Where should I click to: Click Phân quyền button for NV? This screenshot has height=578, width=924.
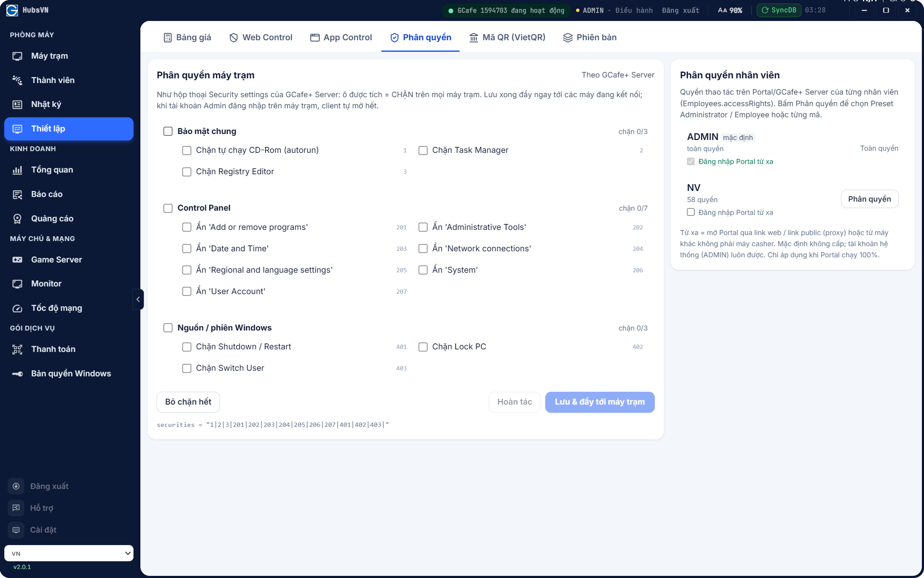(x=870, y=199)
